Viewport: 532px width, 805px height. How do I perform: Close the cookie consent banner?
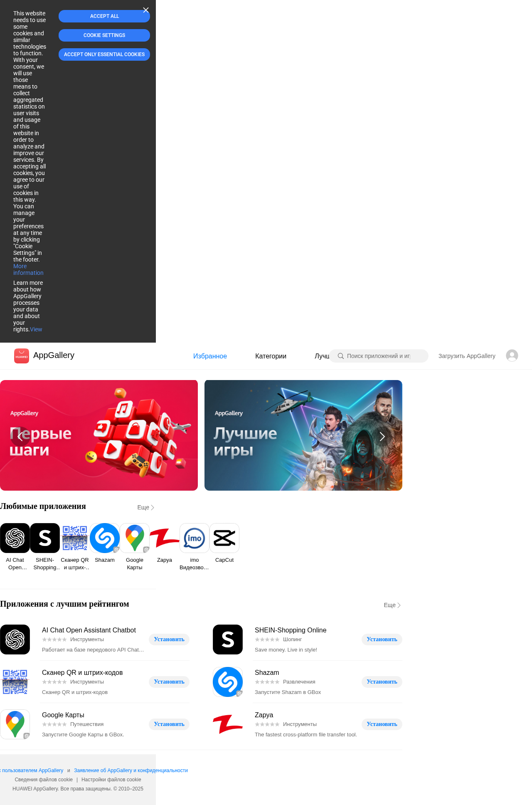pos(146,10)
